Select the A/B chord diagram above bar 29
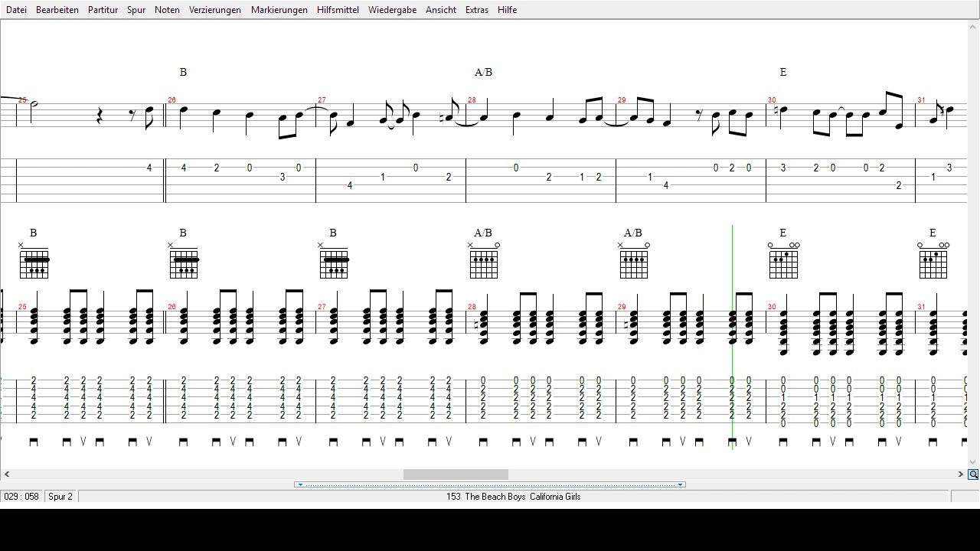This screenshot has width=980, height=551. (633, 260)
